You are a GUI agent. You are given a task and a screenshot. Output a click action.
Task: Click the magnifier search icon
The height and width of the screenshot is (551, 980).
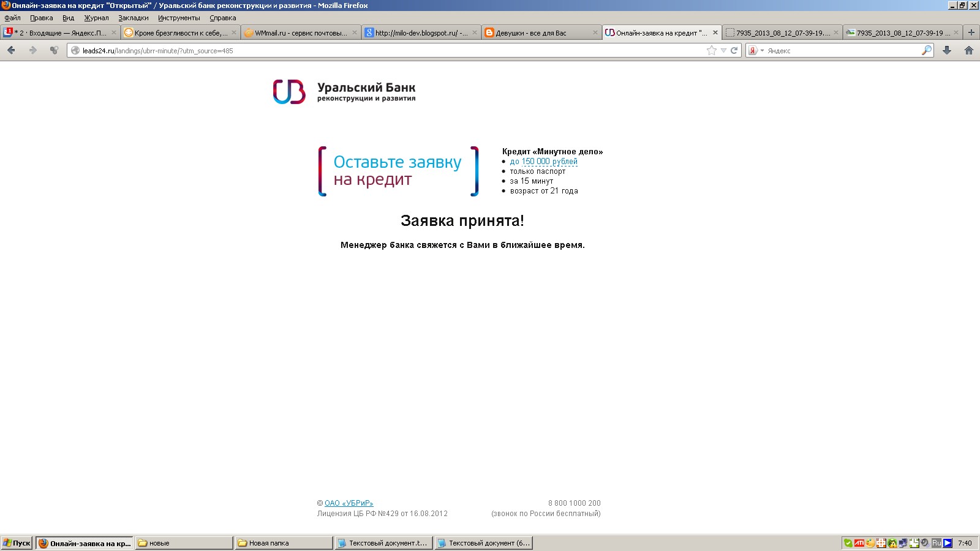tap(926, 50)
